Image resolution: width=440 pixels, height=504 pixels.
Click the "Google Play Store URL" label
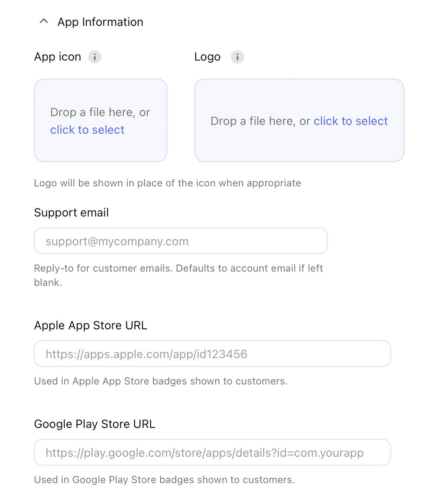click(x=95, y=424)
